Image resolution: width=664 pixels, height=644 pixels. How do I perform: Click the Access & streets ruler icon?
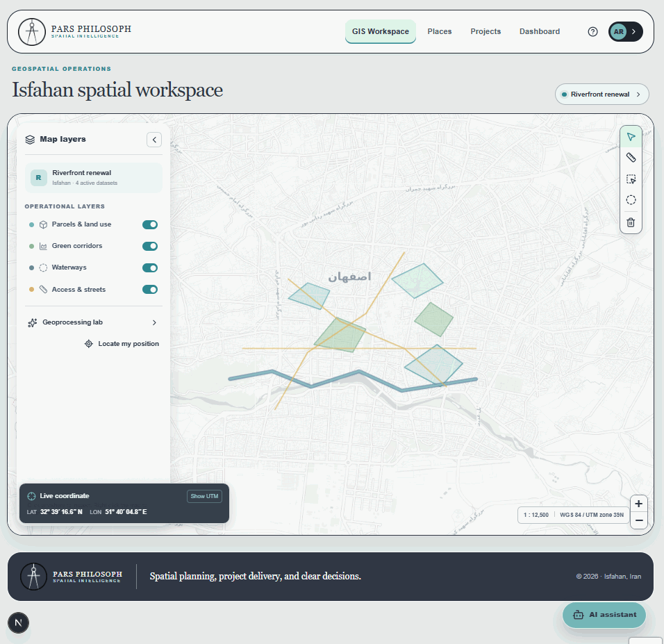pyautogui.click(x=43, y=290)
